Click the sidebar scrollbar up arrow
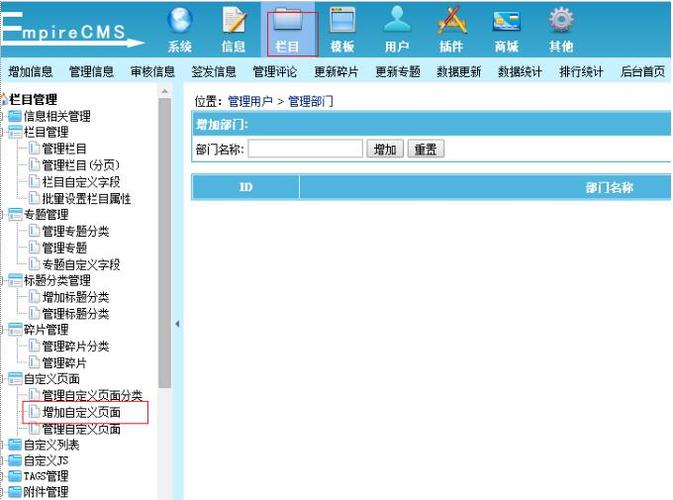 [164, 91]
